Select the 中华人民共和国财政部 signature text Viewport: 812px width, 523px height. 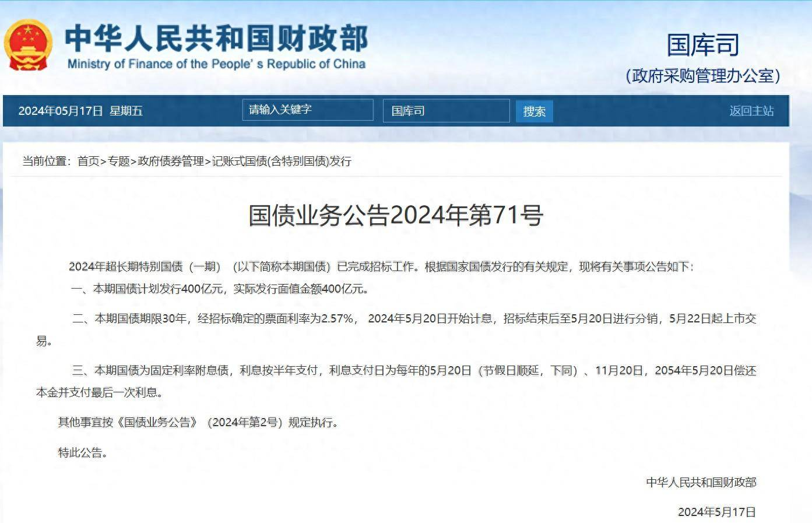coord(702,481)
